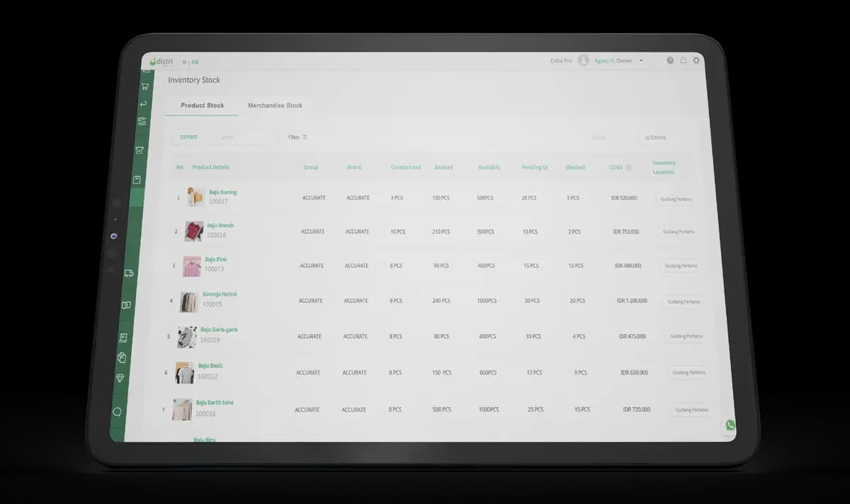Screen dimensions: 850x504
Task: Open the notifications bell icon
Action: click(684, 61)
